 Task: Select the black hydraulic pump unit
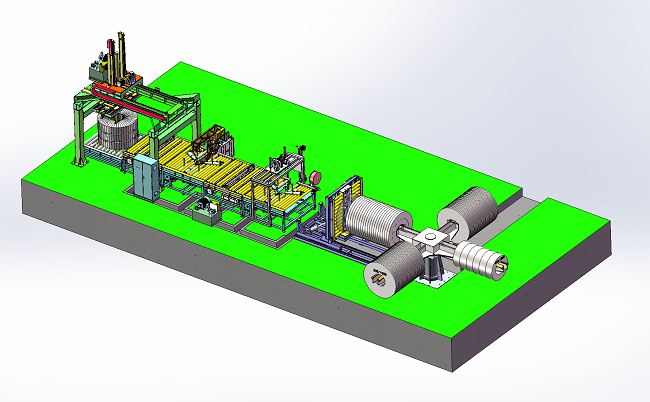207,207
